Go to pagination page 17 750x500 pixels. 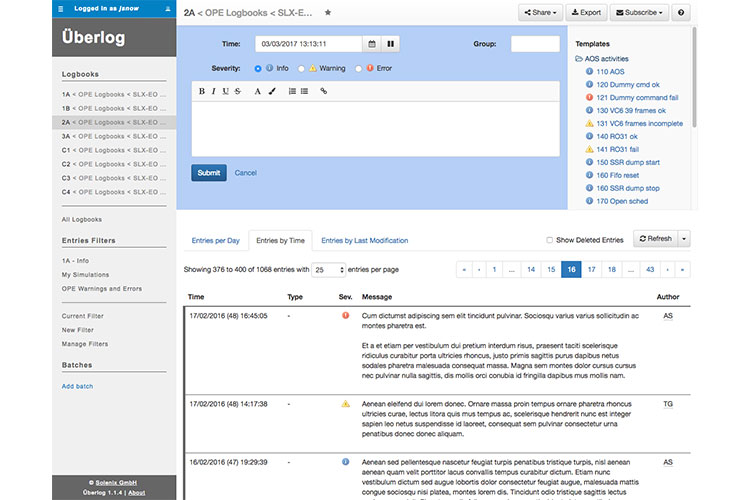click(591, 269)
